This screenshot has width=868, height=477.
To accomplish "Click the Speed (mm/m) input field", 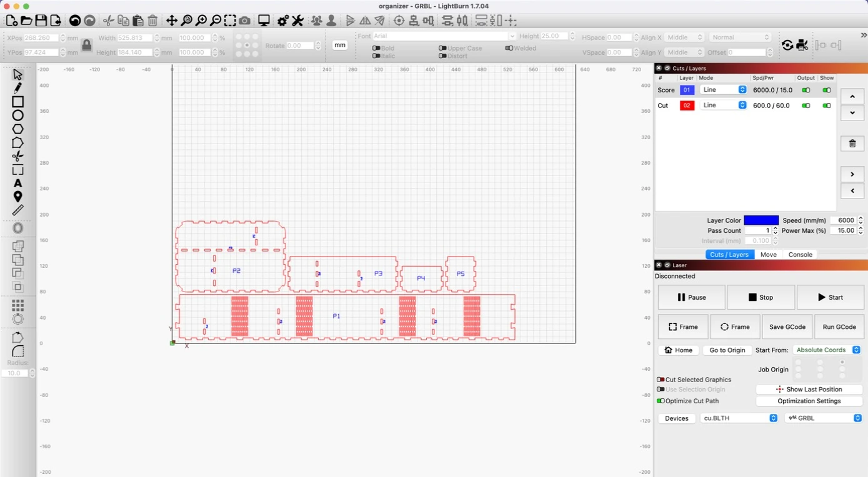I will point(844,220).
